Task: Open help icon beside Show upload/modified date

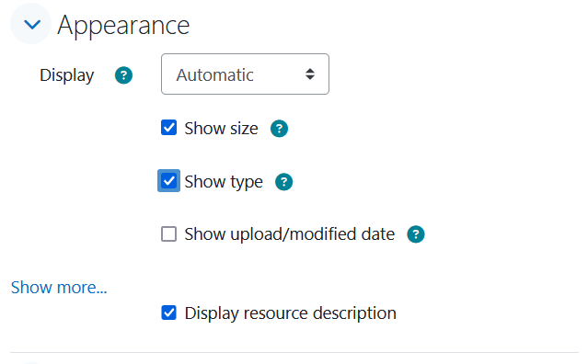Action: coord(416,234)
